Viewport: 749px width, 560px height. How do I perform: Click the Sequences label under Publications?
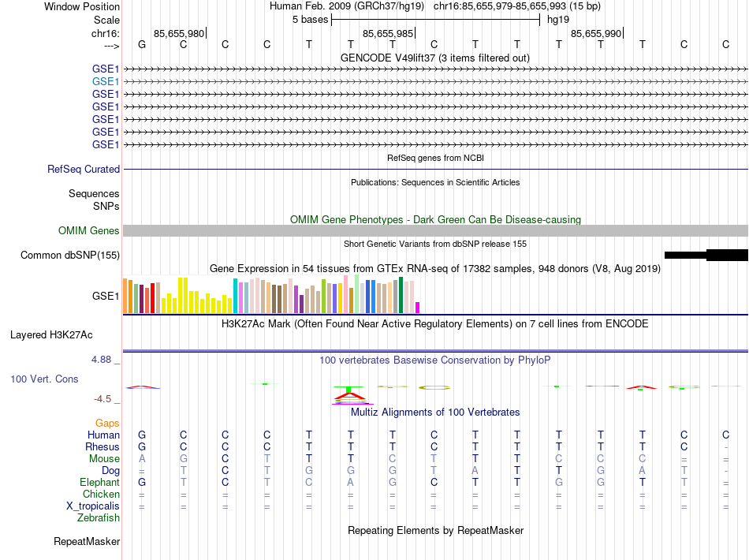pos(94,193)
